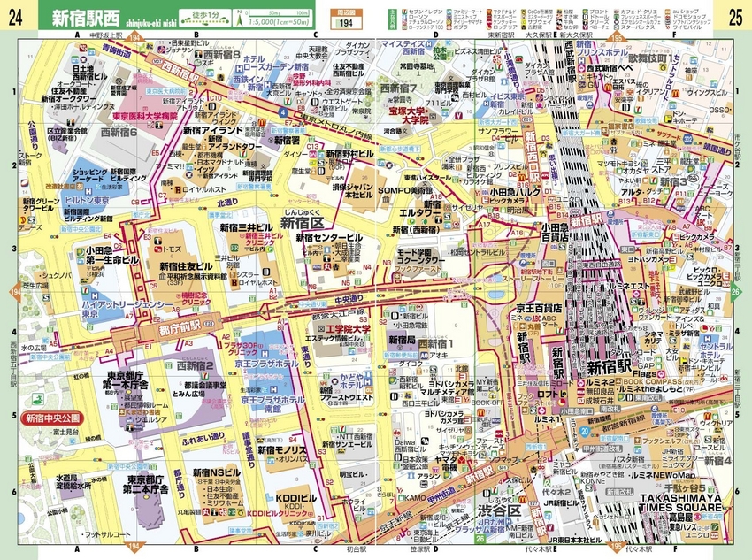
Task: Click the 新宿区 ward name
Action: click(303, 223)
